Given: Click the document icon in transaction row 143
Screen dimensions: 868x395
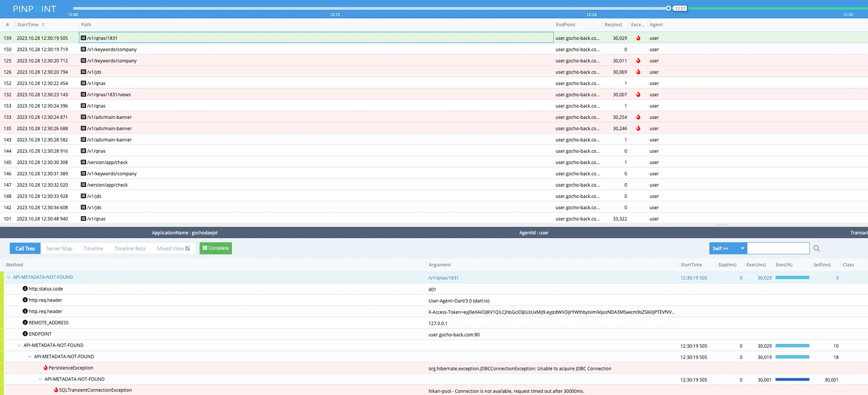Looking at the screenshot, I should 83,140.
